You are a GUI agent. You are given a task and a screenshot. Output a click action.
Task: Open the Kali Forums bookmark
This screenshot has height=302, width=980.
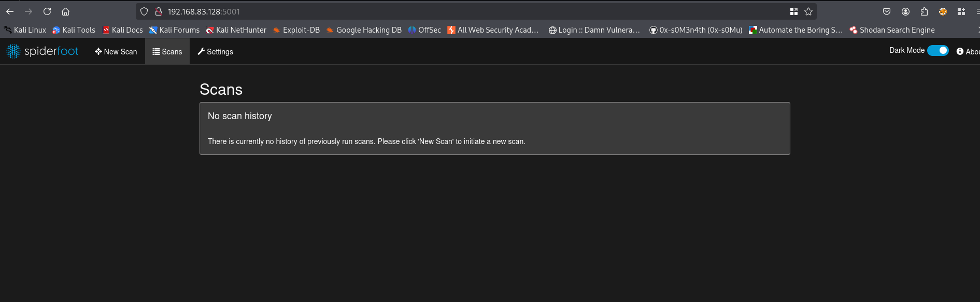[x=174, y=30]
